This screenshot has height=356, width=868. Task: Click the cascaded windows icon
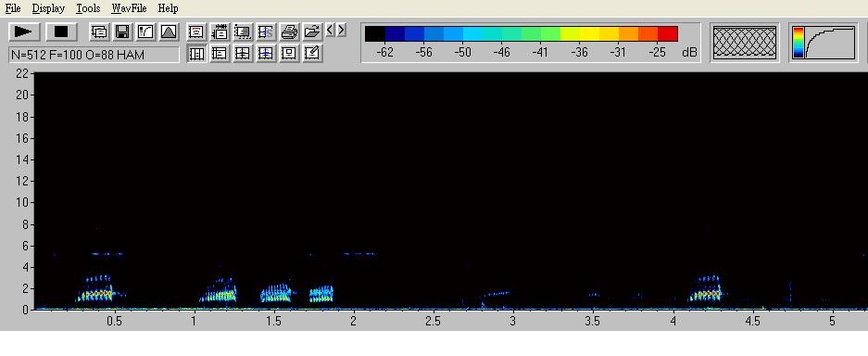click(99, 32)
